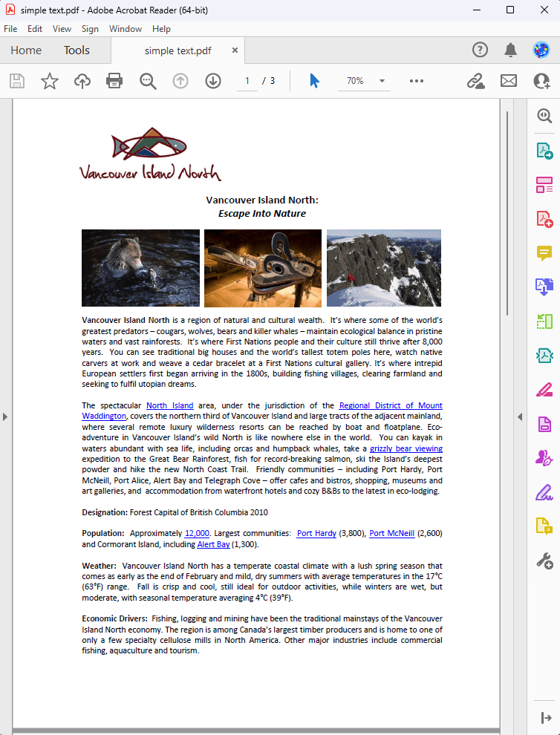
Task: Add document to starred files
Action: [50, 81]
